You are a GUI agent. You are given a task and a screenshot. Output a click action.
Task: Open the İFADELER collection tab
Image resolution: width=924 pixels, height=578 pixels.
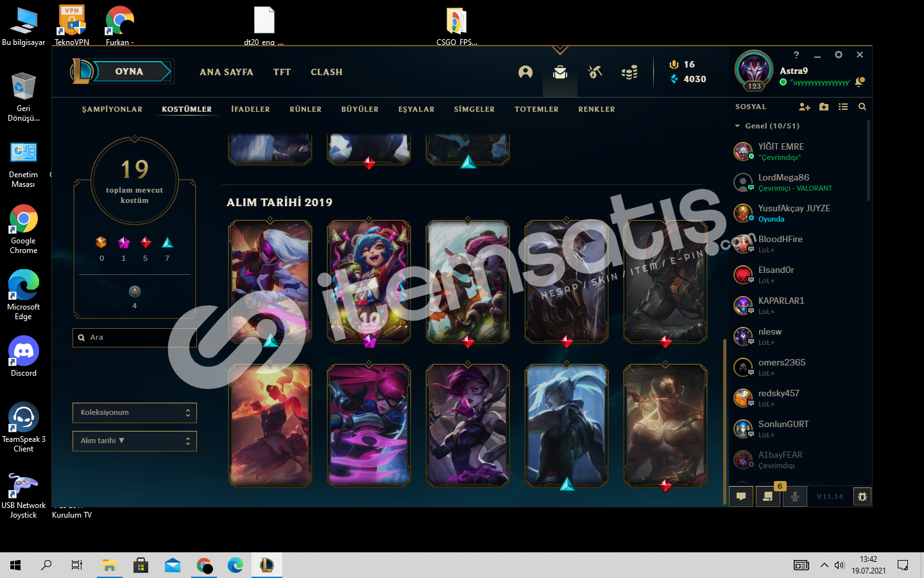click(251, 109)
